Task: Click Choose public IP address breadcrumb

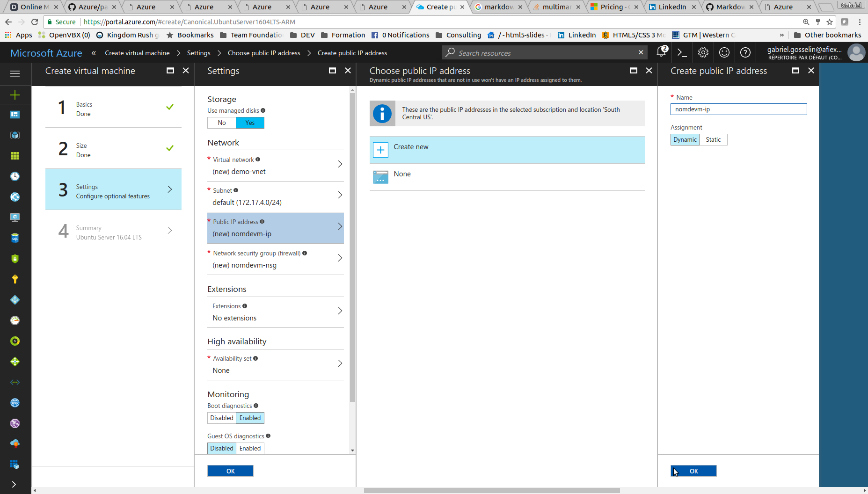Action: click(x=264, y=53)
